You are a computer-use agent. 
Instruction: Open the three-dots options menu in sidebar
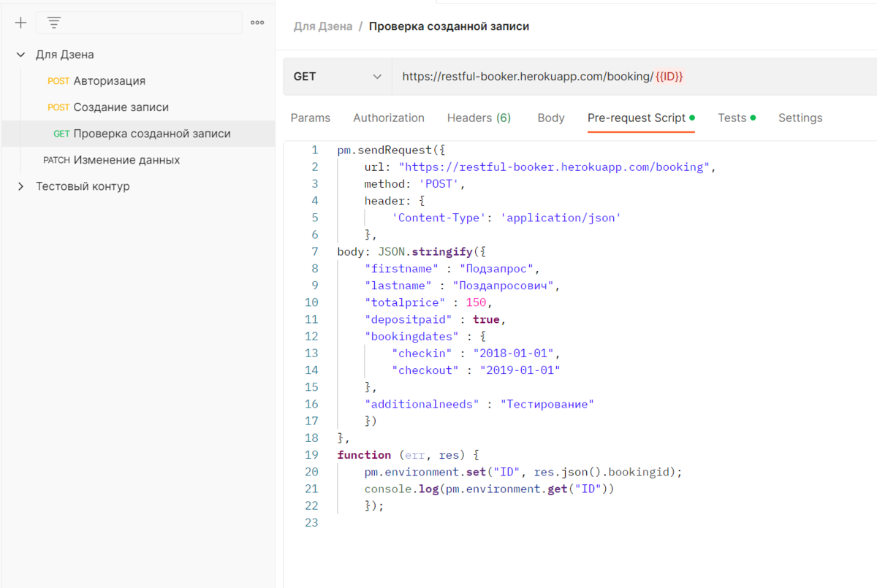pyautogui.click(x=257, y=23)
